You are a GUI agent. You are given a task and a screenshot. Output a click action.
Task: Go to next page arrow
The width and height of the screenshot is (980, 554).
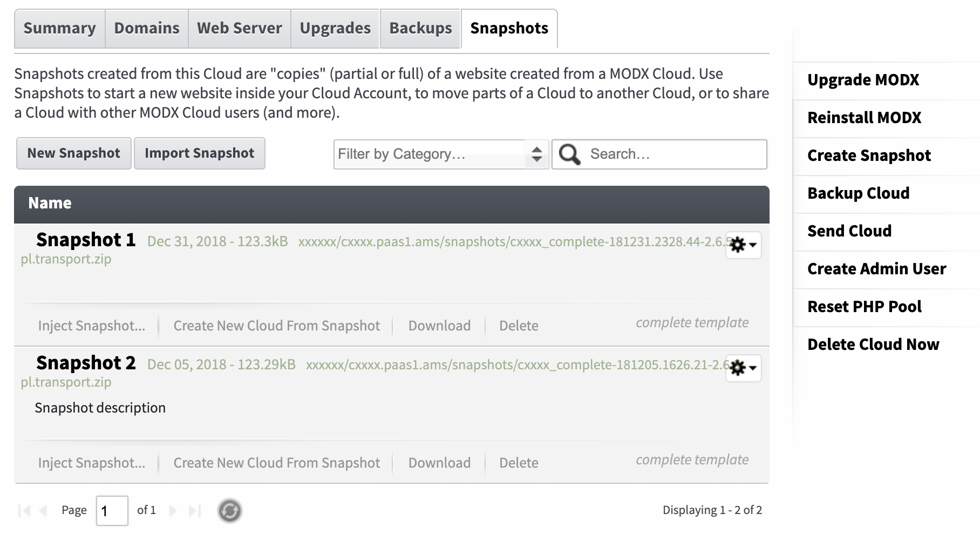[173, 510]
